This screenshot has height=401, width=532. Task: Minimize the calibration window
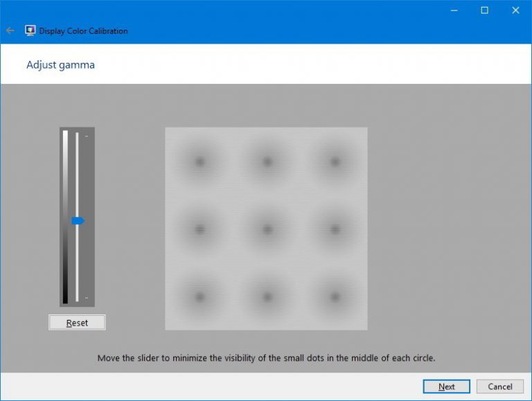(x=454, y=10)
